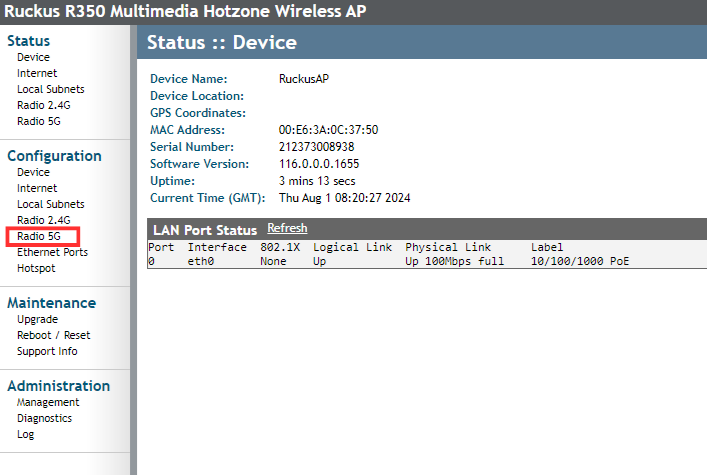The width and height of the screenshot is (707, 475).
Task: Open Support Info page
Action: [47, 351]
